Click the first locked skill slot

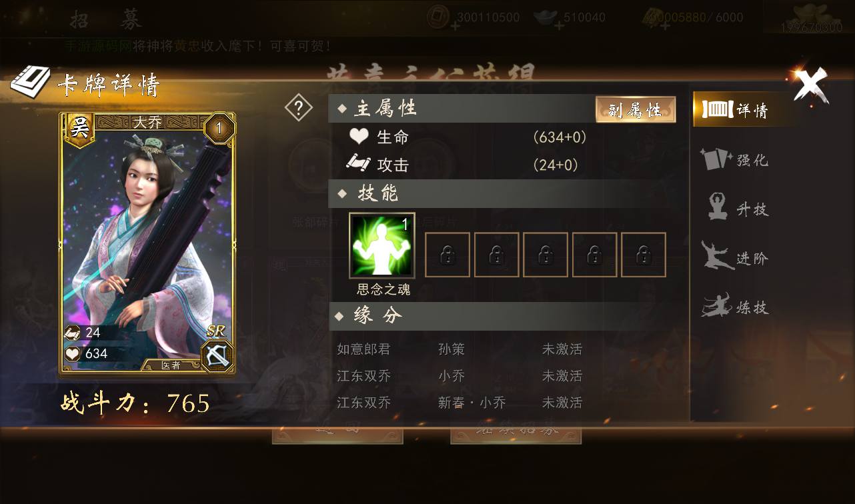click(448, 255)
